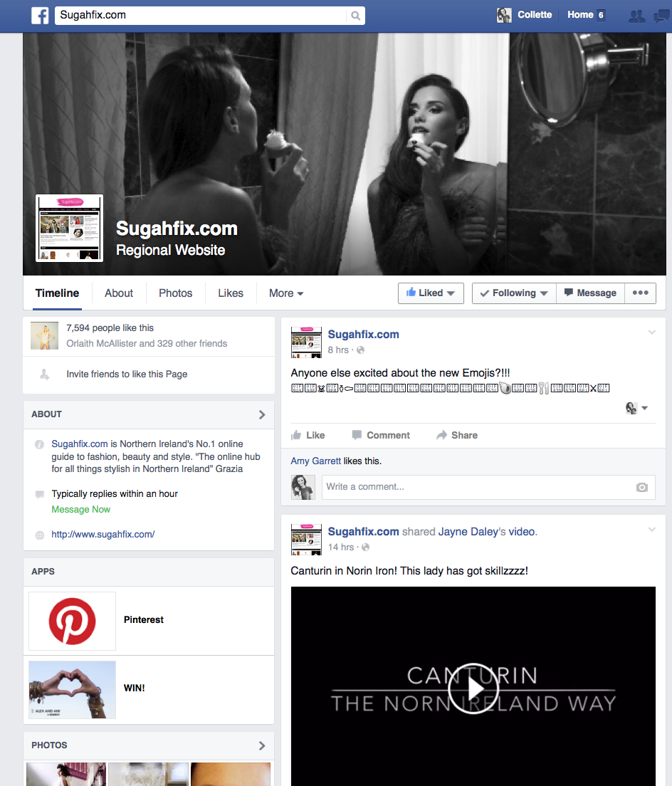
Task: Open the Following dropdown
Action: coord(514,293)
